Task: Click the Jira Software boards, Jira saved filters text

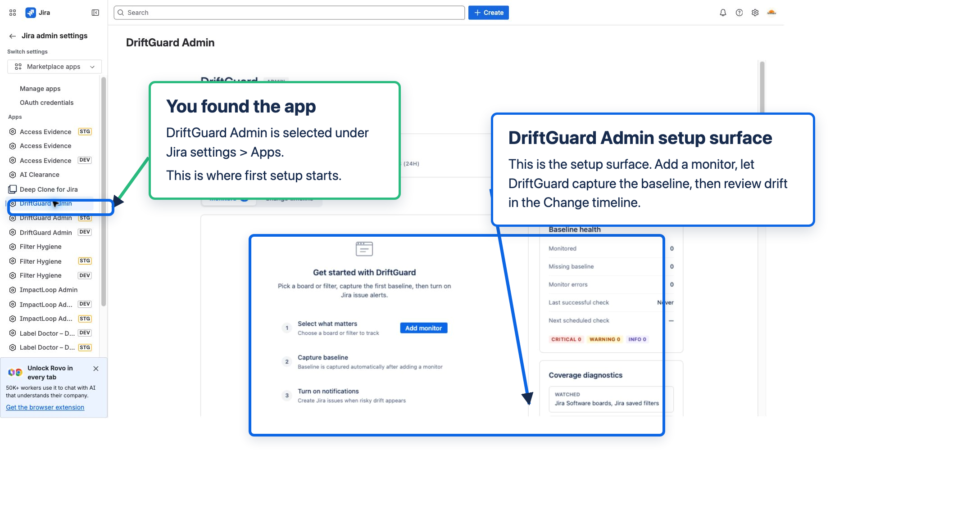Action: [607, 403]
